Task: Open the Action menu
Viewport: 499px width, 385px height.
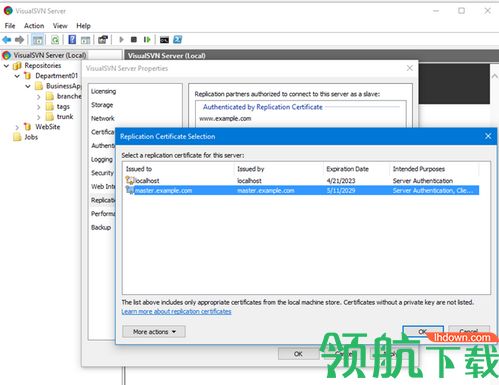Action: [x=34, y=26]
